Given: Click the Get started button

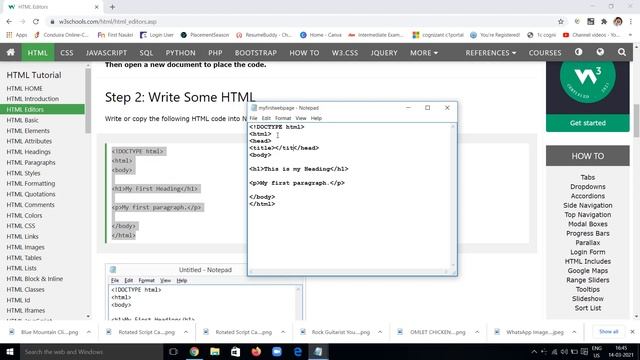Looking at the screenshot, I should coord(588,123).
